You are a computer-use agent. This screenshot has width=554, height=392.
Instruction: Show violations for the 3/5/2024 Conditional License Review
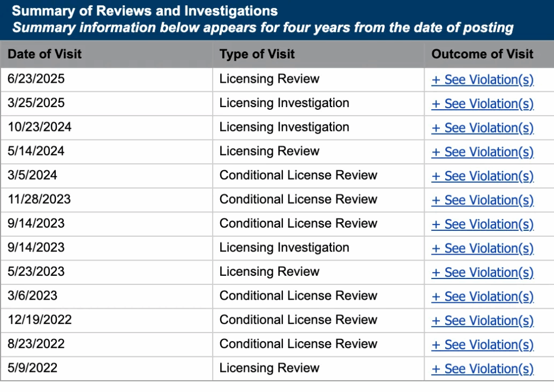point(482,176)
